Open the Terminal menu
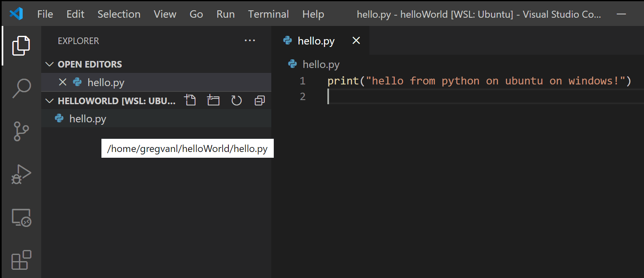Screen dimensions: 644x278 pyautogui.click(x=268, y=14)
